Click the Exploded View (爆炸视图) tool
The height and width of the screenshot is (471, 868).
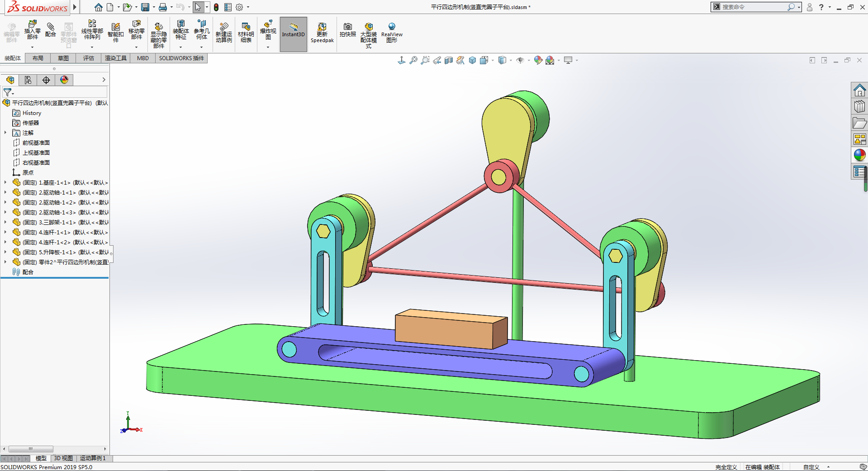pyautogui.click(x=268, y=30)
